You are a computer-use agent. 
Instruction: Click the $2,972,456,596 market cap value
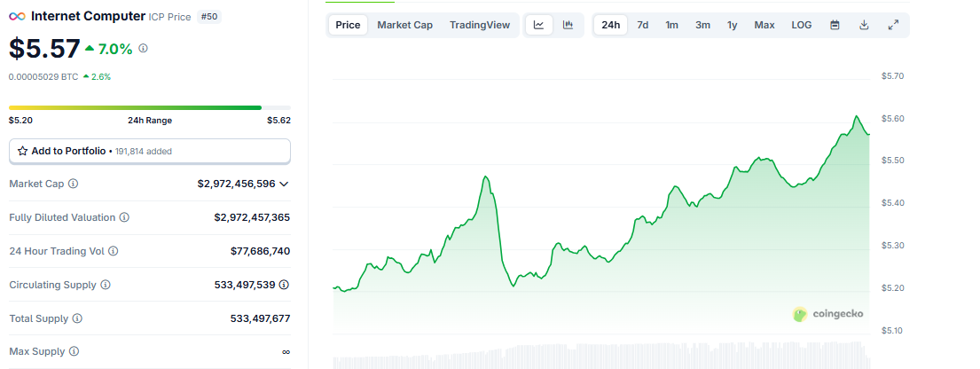coord(236,184)
